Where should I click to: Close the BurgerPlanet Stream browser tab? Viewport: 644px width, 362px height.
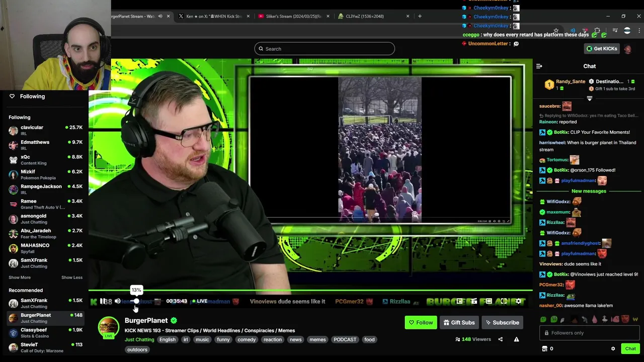[168, 16]
